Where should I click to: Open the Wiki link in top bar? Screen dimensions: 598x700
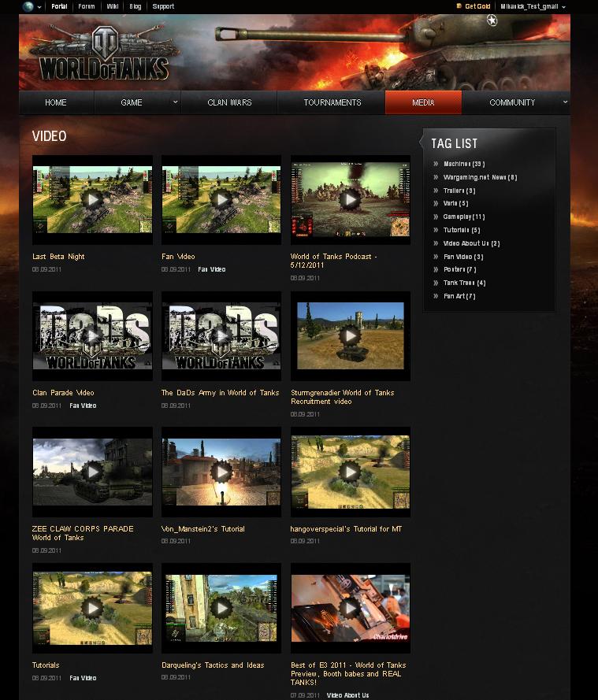point(113,6)
